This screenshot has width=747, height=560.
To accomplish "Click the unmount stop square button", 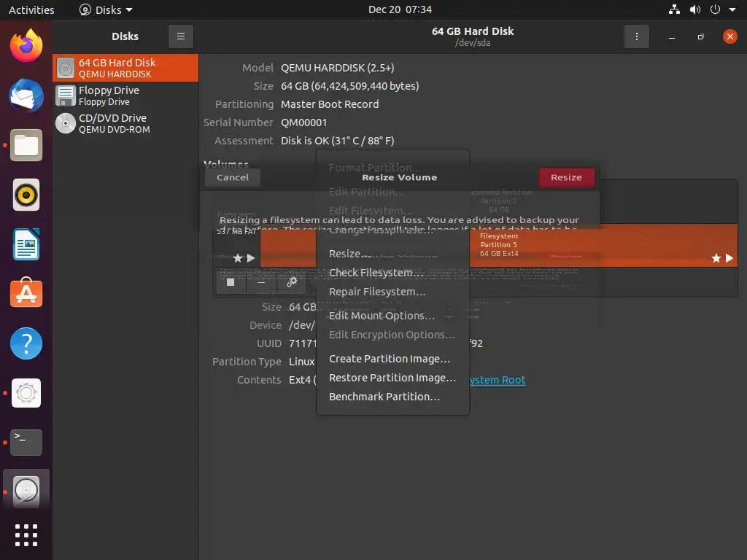I will [231, 282].
